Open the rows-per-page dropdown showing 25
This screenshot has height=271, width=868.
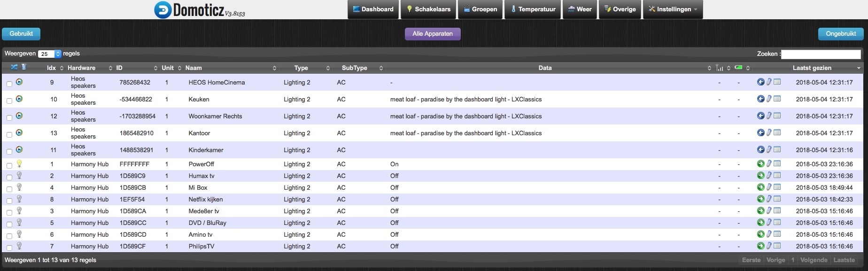pos(50,54)
